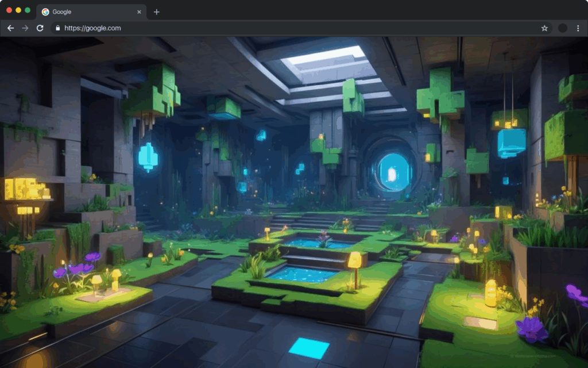The image size is (588, 368).
Task: Reload the current page
Action: 40,28
